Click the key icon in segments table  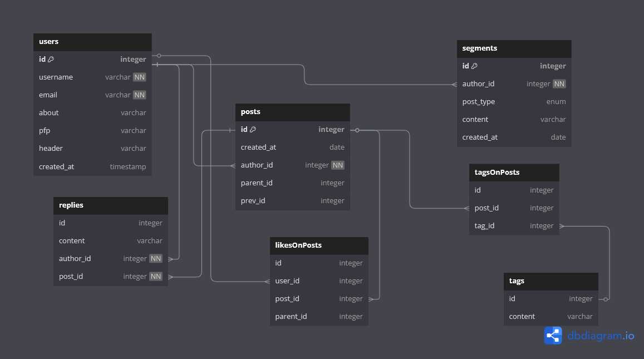(474, 66)
